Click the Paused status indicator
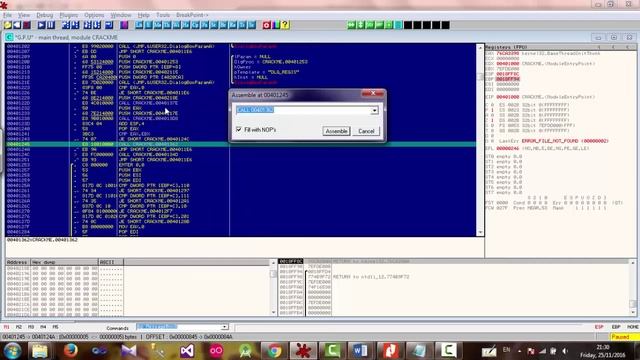The height and width of the screenshot is (360, 640). pyautogui.click(x=624, y=337)
